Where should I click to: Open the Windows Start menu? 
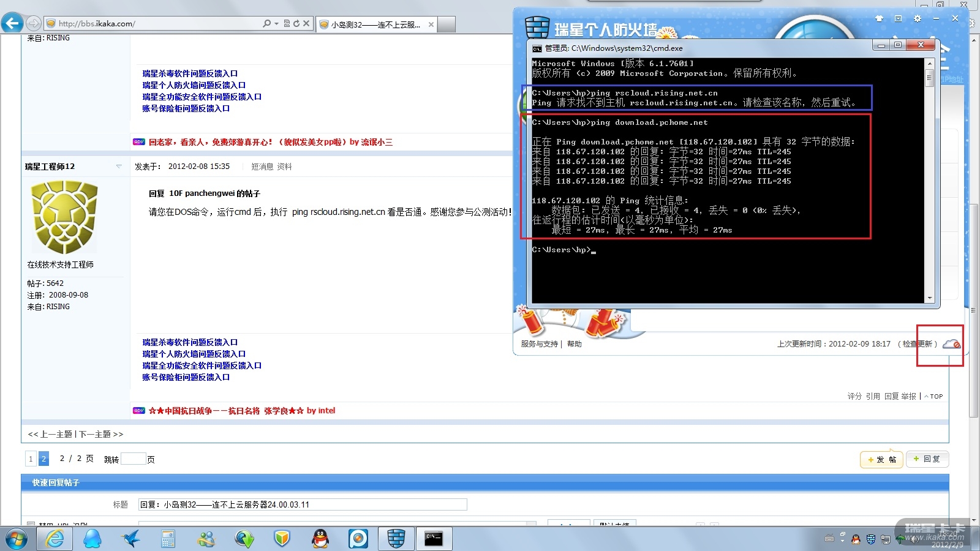(x=16, y=539)
